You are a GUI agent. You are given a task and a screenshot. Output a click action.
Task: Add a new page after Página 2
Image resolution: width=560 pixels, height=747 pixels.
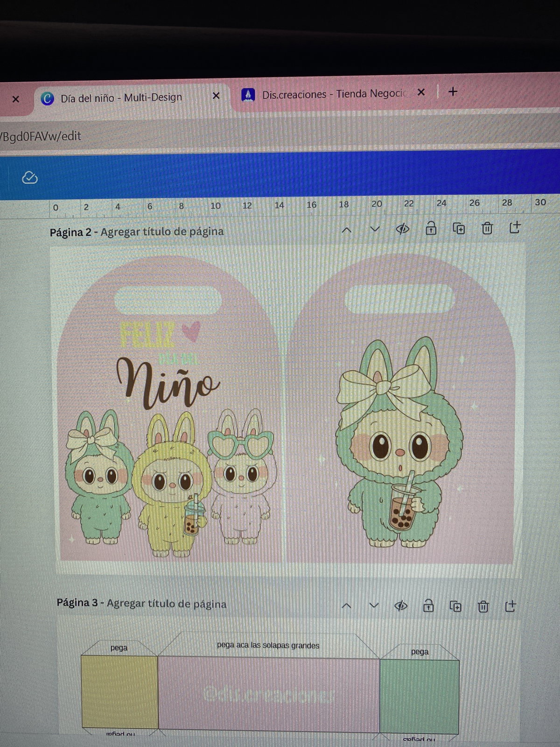515,227
